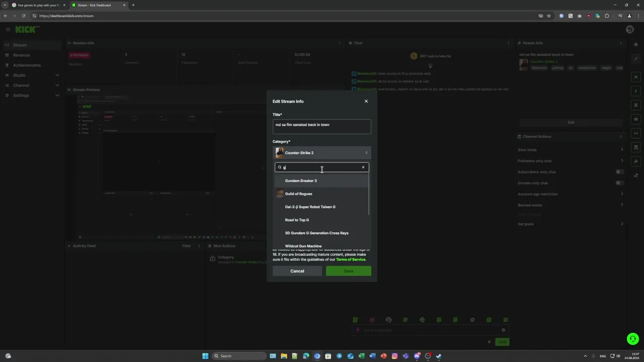Click the Windows taskbar Search box
This screenshot has width=644, height=362.
[239, 356]
